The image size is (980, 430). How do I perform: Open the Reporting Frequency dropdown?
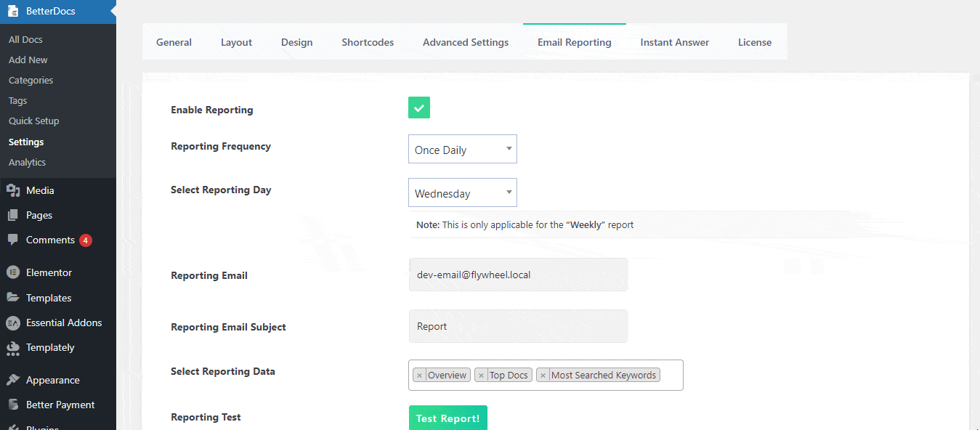[462, 150]
